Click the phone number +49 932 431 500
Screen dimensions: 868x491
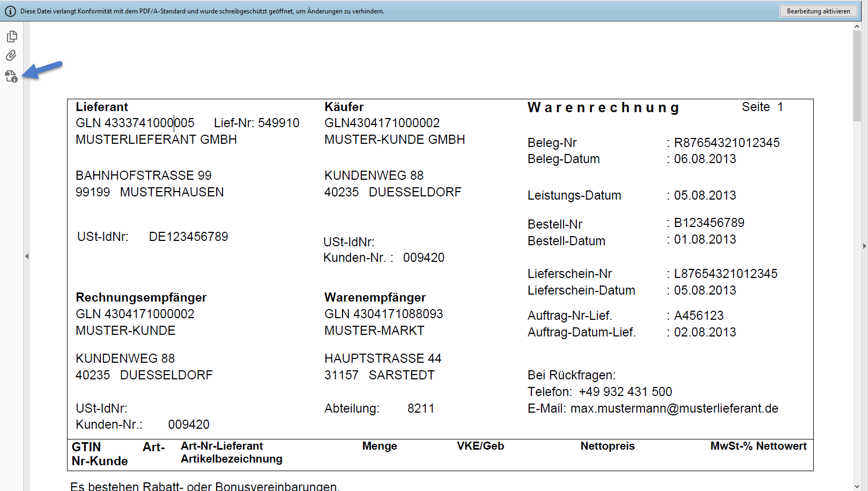click(625, 392)
